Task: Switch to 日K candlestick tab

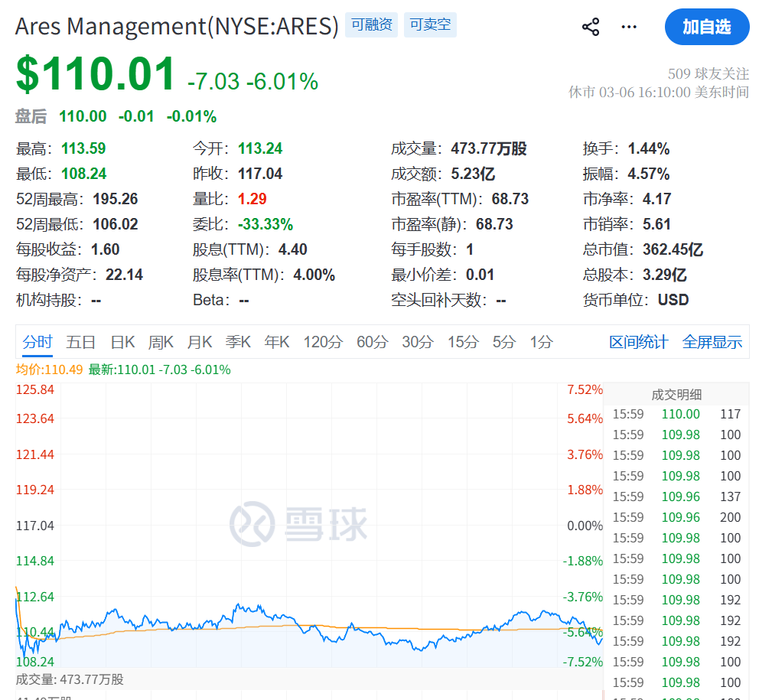Action: (122, 342)
